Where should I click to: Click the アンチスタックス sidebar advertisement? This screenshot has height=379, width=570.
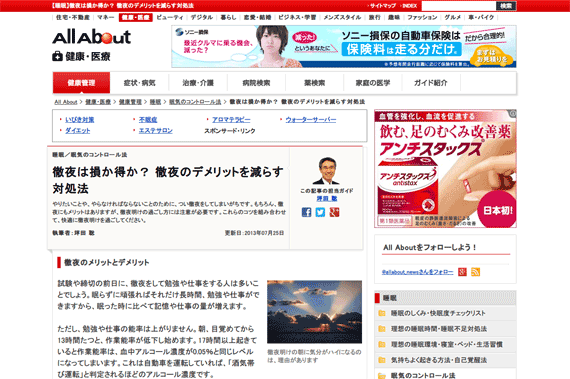(x=445, y=169)
